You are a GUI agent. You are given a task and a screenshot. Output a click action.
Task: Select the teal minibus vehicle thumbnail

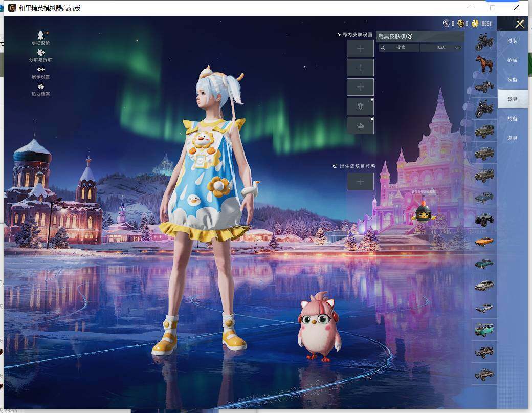484,330
